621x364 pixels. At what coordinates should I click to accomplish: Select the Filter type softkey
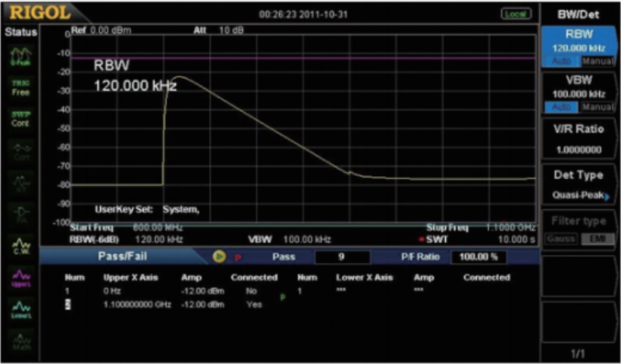coord(579,231)
